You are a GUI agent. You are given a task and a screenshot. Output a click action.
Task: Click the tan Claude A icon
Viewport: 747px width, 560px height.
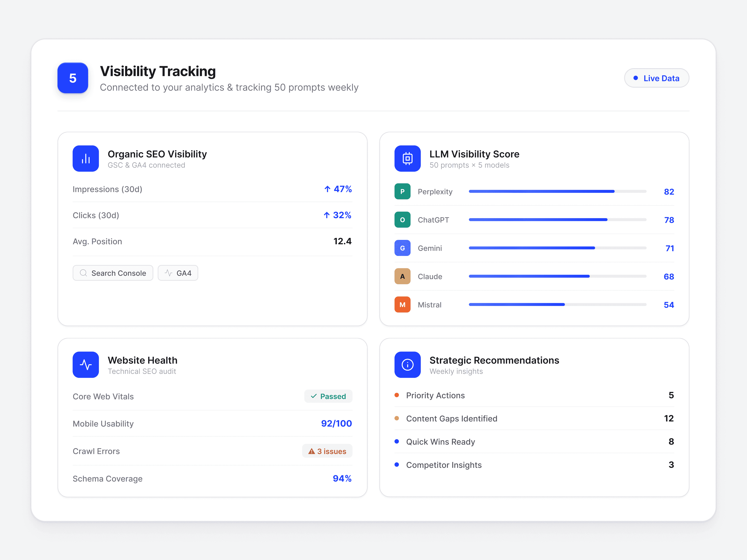coord(402,277)
